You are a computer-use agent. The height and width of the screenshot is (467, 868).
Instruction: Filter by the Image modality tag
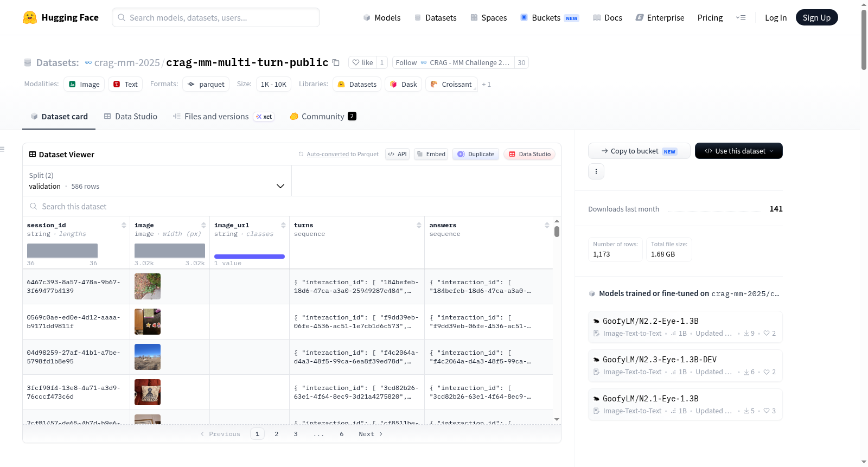pyautogui.click(x=84, y=84)
